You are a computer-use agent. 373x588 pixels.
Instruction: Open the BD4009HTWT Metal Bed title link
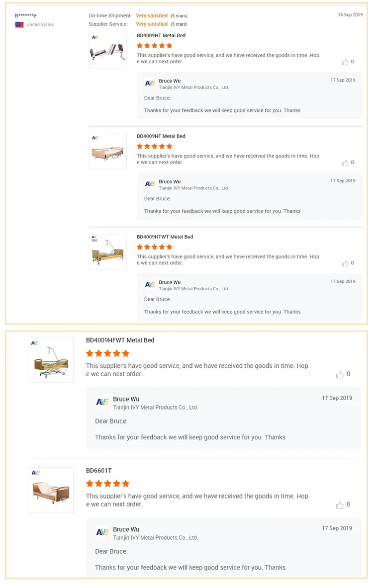coord(165,237)
